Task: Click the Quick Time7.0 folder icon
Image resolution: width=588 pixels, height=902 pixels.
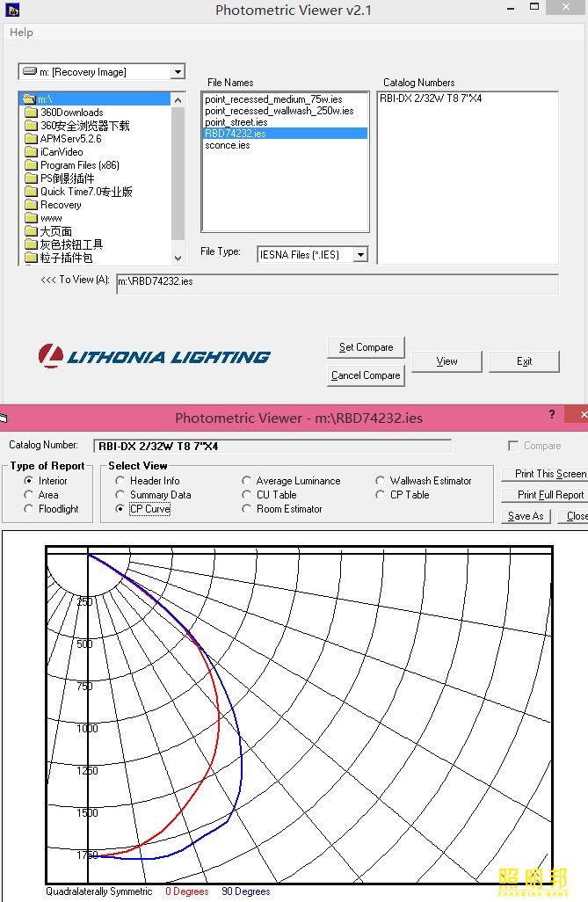Action: (x=31, y=192)
